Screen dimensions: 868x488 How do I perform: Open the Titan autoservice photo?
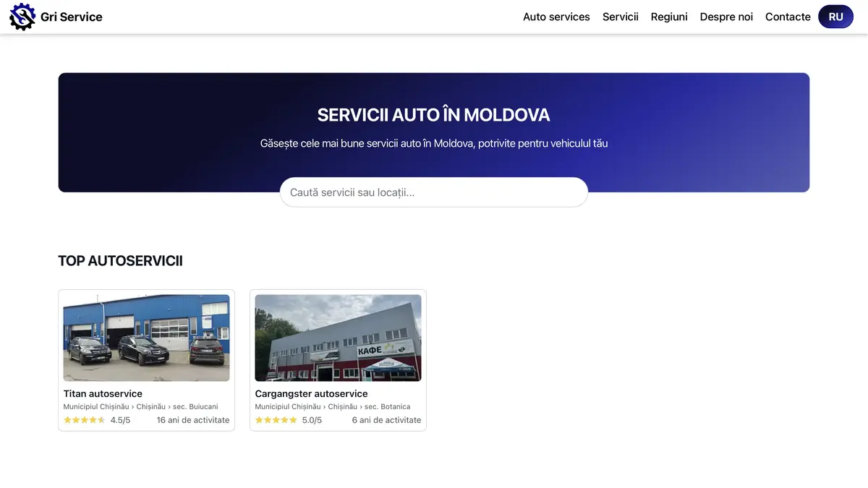[146, 338]
